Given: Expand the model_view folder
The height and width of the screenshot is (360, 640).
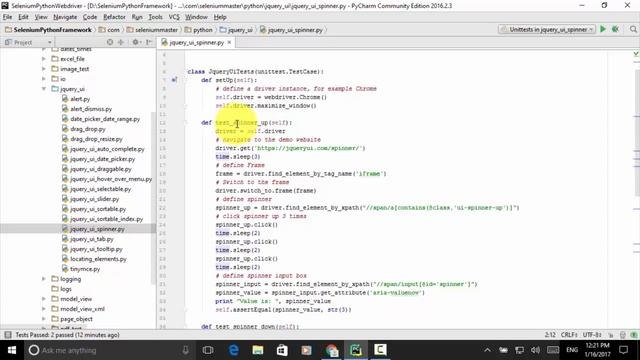Looking at the screenshot, I should (x=44, y=299).
